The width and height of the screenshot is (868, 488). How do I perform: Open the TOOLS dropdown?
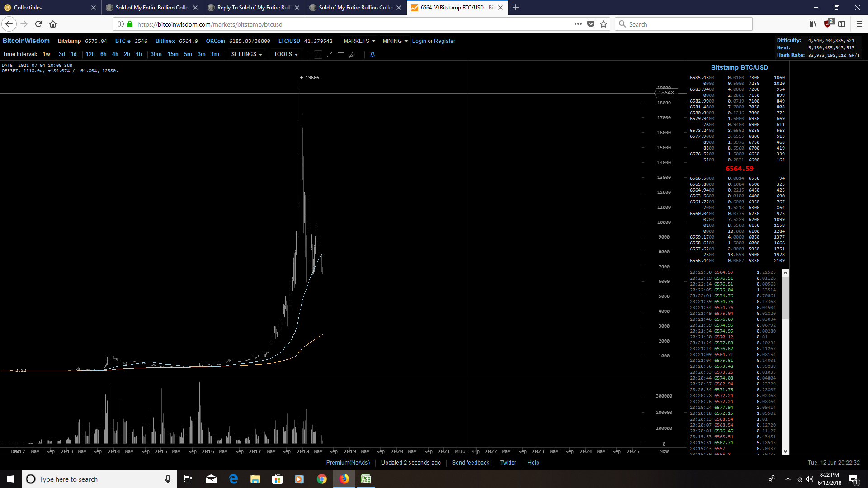click(286, 54)
